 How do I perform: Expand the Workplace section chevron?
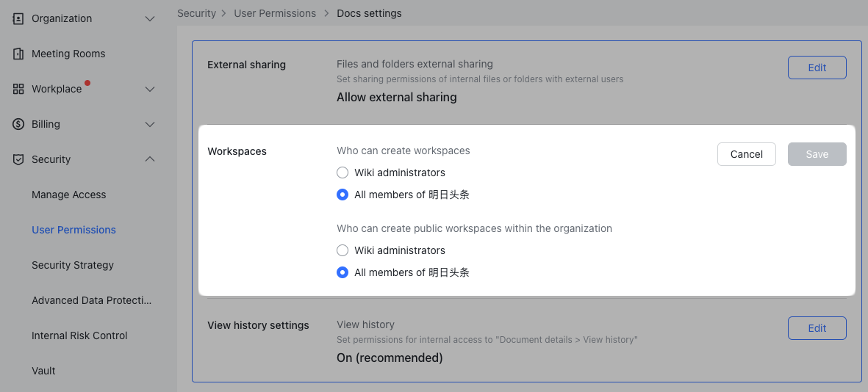click(150, 89)
